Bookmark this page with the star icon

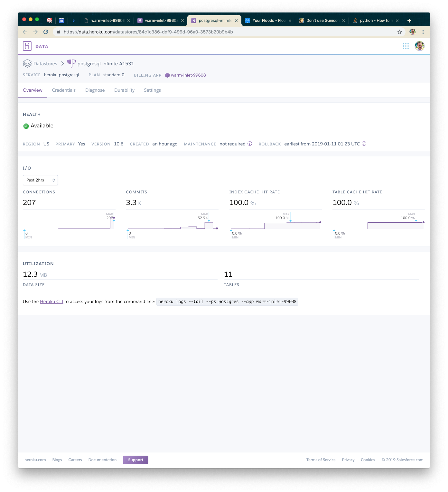pos(399,32)
